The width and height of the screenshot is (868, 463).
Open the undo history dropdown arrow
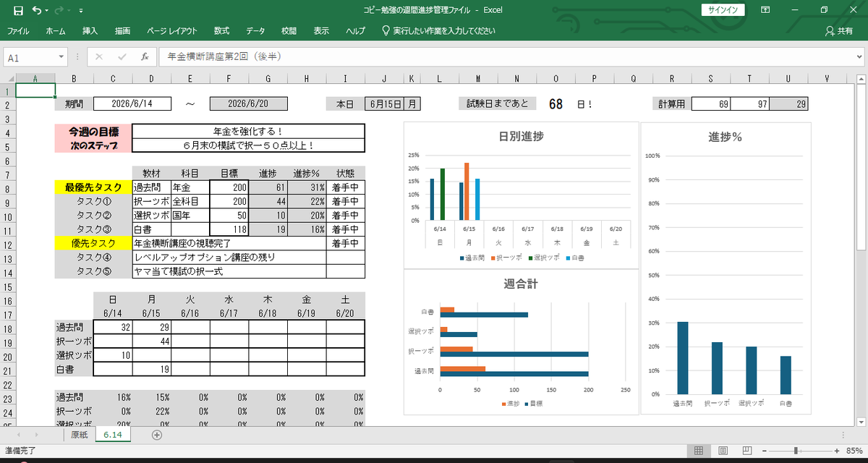[x=47, y=10]
